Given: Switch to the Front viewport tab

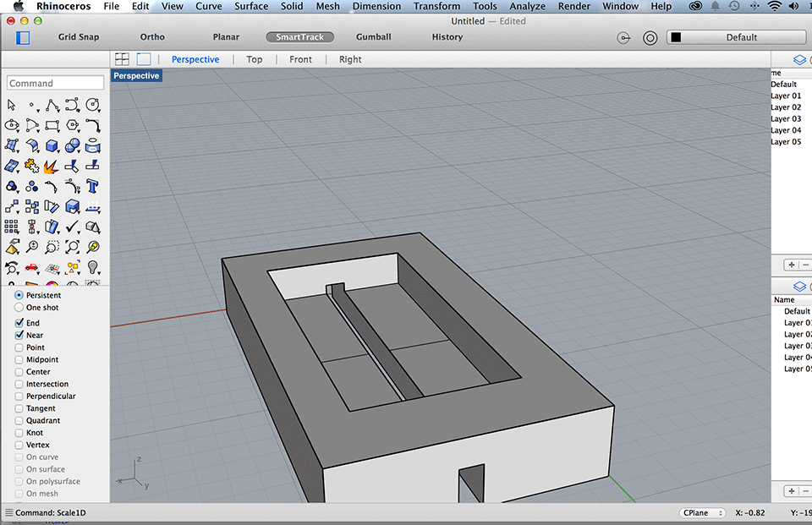Looking at the screenshot, I should tap(300, 59).
